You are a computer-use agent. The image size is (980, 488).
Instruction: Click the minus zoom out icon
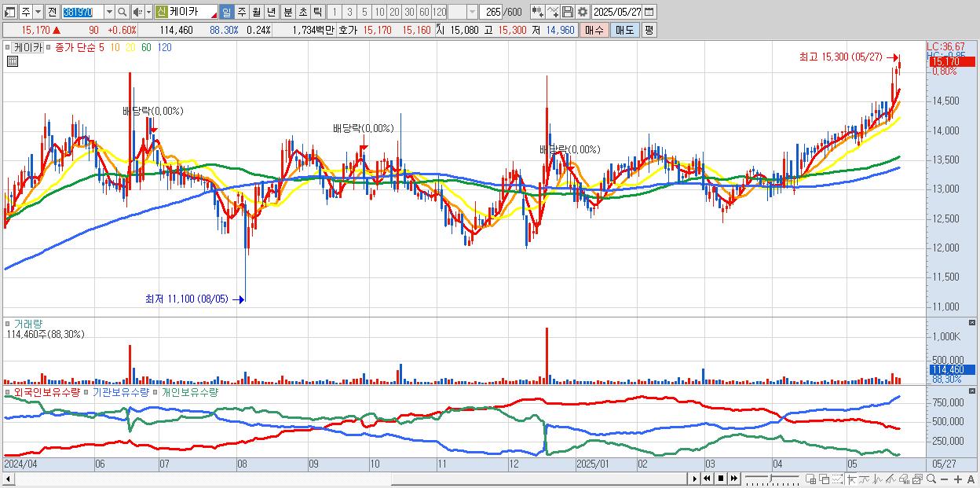click(945, 479)
